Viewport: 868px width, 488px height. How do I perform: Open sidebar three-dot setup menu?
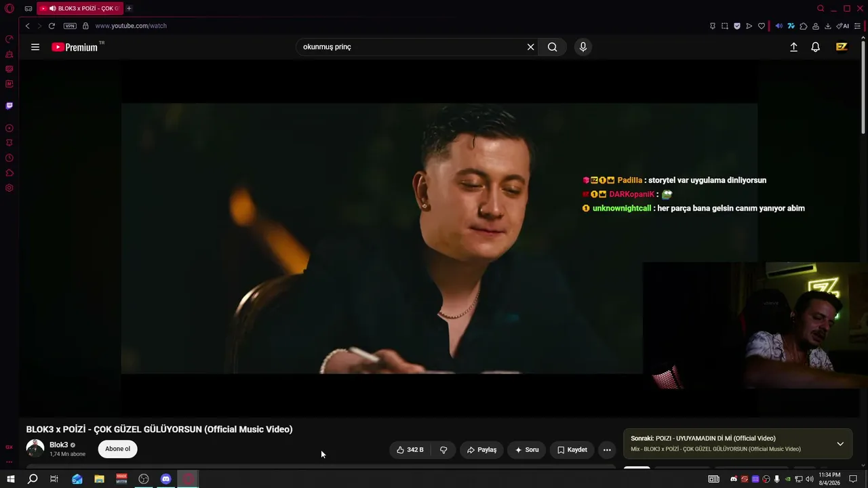(x=9, y=462)
